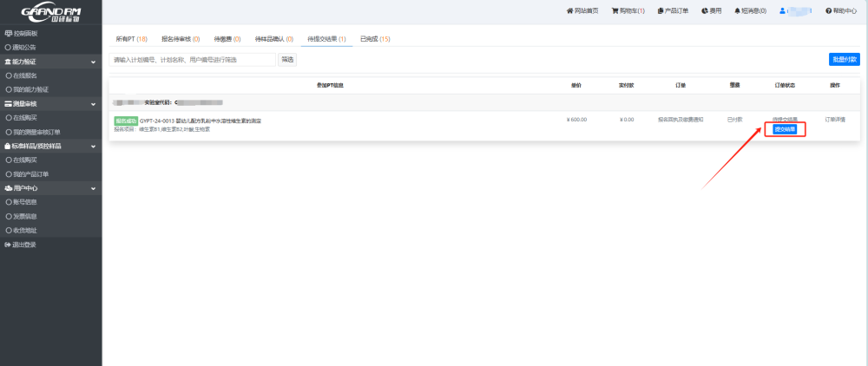The image size is (868, 366).
Task: Switch to the 所有PT tab
Action: [131, 39]
